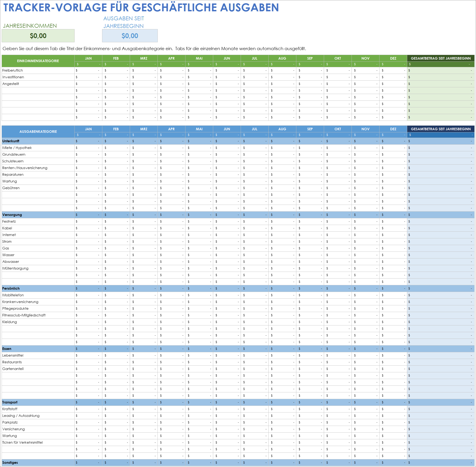Click the title Tracker-Vorlage für geschäftliche Ausgaben

coord(141,7)
